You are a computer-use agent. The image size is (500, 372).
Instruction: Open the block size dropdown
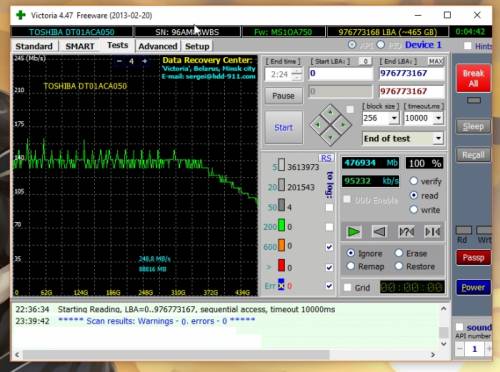coord(395,118)
